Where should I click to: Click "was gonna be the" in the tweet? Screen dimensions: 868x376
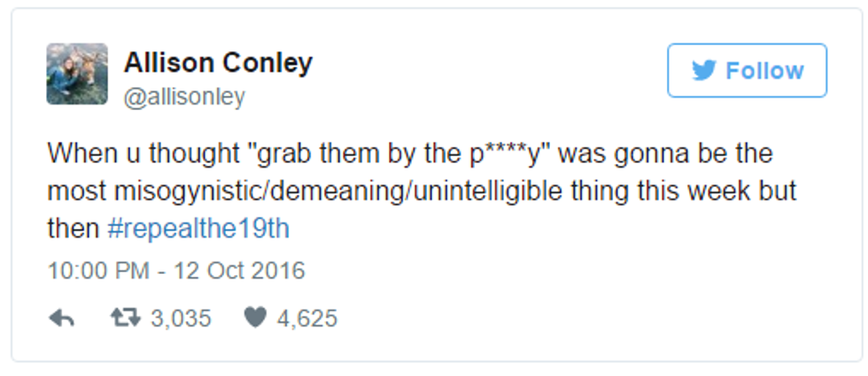[x=665, y=153]
